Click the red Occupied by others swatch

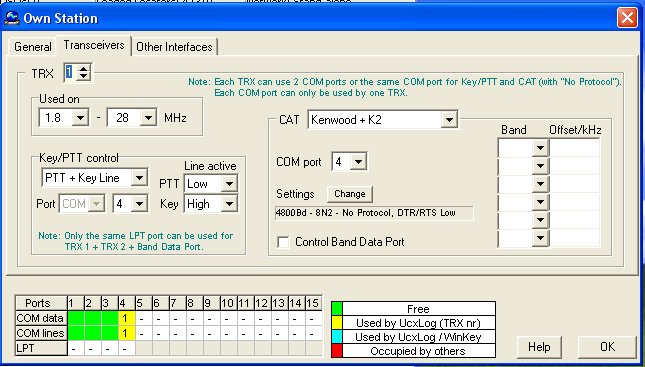(337, 351)
